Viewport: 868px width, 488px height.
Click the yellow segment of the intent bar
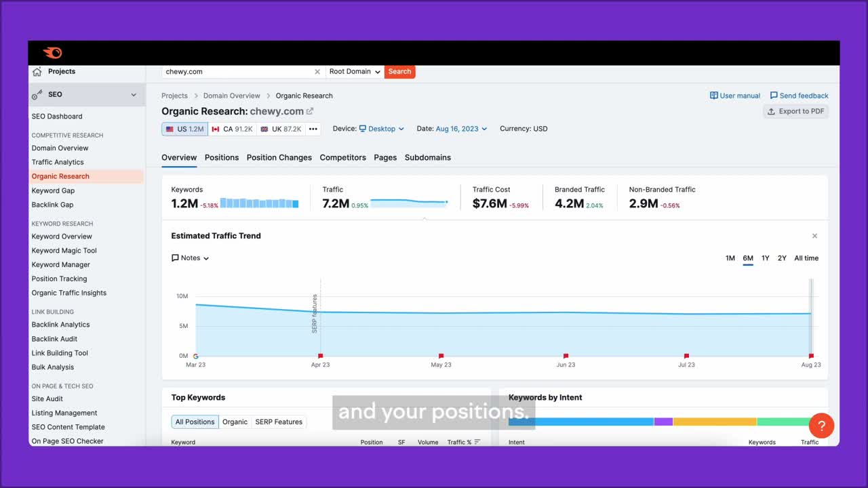pyautogui.click(x=715, y=422)
